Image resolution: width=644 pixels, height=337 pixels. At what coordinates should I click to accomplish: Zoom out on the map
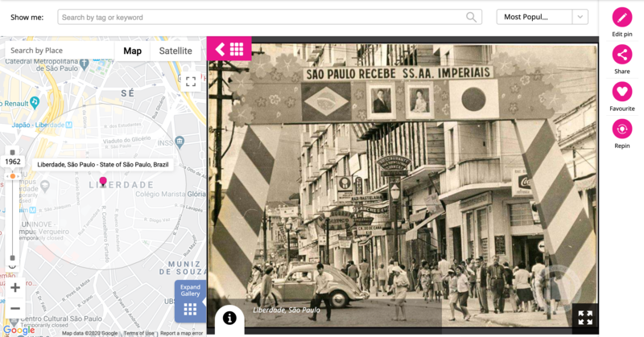tap(14, 308)
